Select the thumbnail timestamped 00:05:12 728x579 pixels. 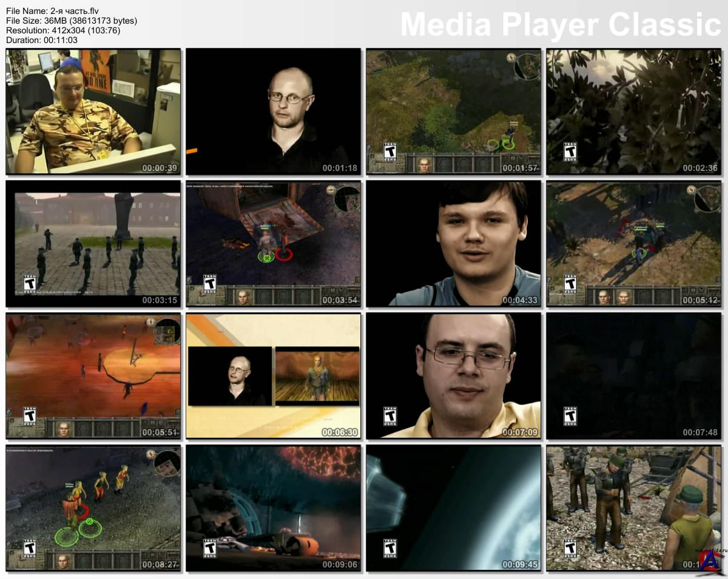point(633,244)
